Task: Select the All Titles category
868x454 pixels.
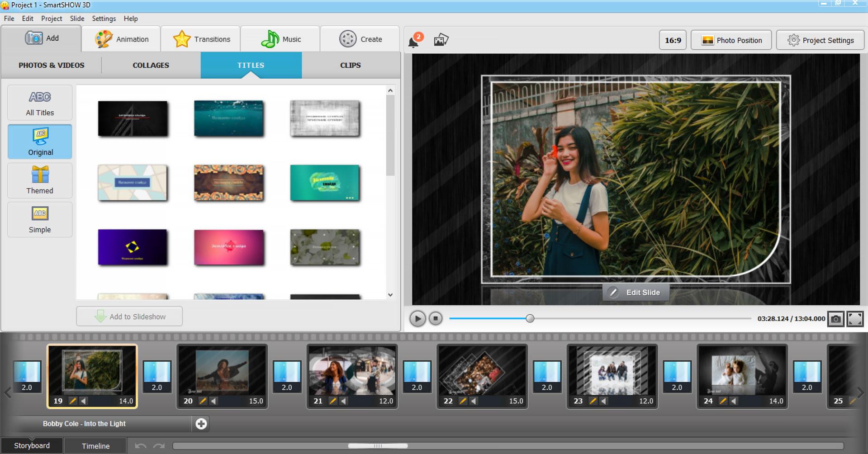Action: [x=40, y=103]
